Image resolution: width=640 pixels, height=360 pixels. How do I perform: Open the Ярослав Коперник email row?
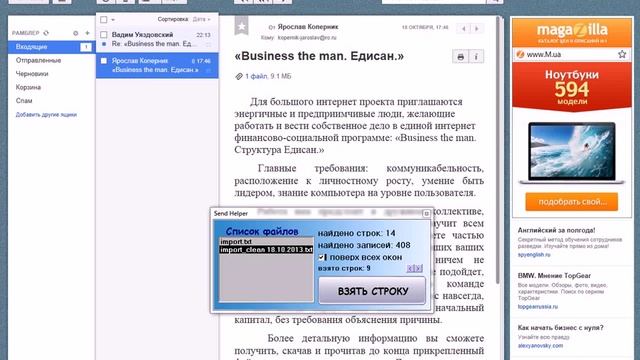[157, 65]
